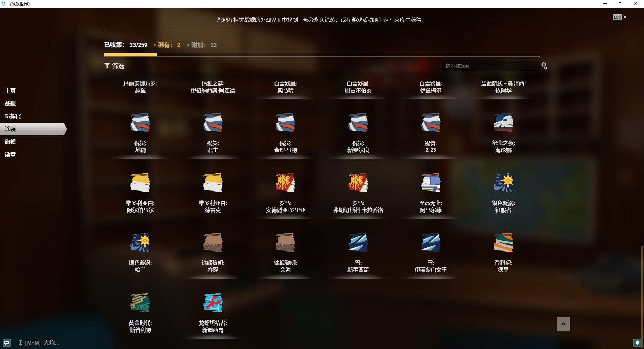Switch to the 战舰 section
The width and height of the screenshot is (644, 349).
tap(10, 103)
